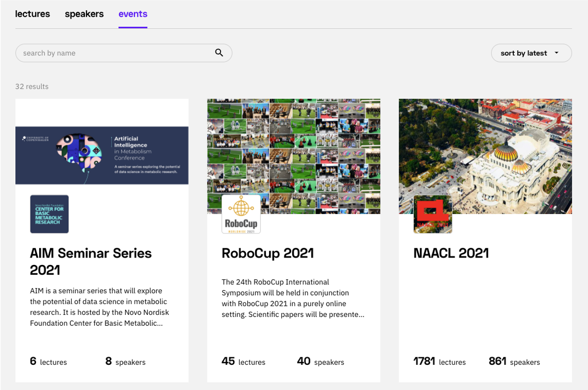Open the AIM Seminar Series 2021 title
Viewport: 588px width, 390px height.
[91, 261]
